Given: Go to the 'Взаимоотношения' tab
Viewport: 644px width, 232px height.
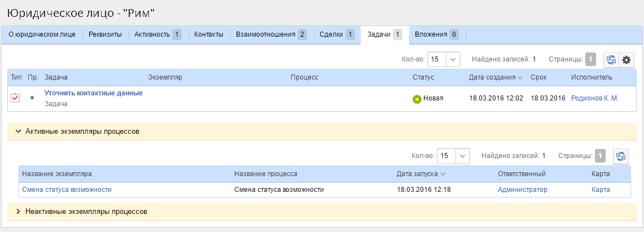Looking at the screenshot, I should coord(270,34).
